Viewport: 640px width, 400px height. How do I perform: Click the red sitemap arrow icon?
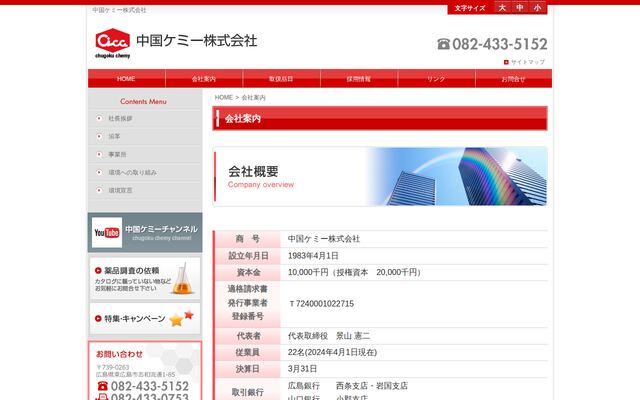pos(506,62)
